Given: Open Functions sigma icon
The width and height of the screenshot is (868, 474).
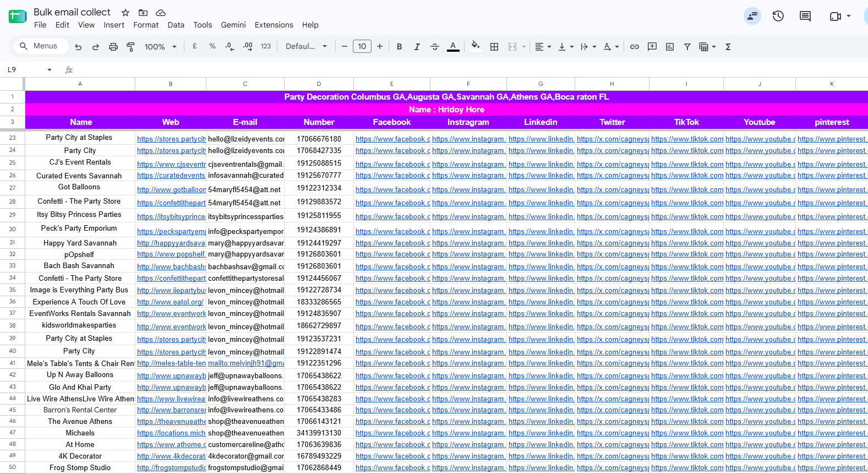Looking at the screenshot, I should click(x=728, y=47).
